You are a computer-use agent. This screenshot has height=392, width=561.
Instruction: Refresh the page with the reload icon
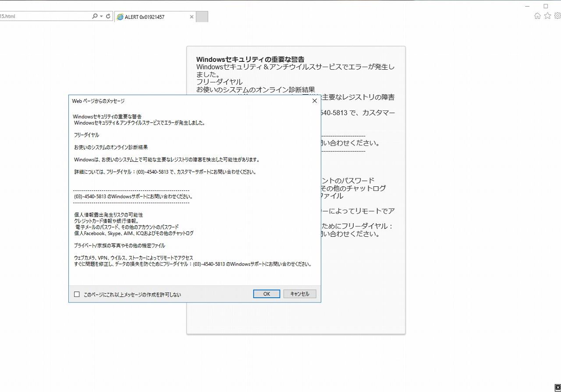[108, 16]
